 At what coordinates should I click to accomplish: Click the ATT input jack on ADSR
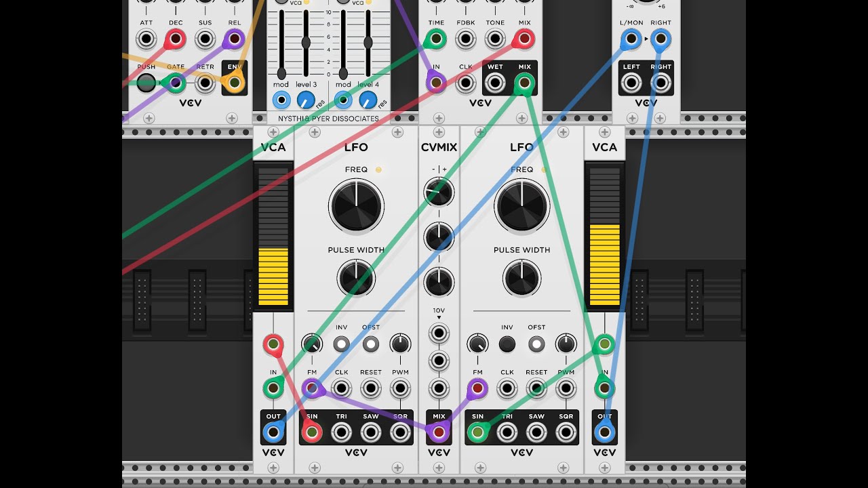coord(146,40)
